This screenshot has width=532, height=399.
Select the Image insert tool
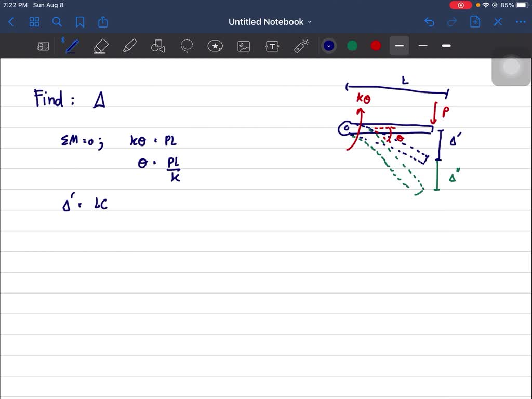(244, 46)
